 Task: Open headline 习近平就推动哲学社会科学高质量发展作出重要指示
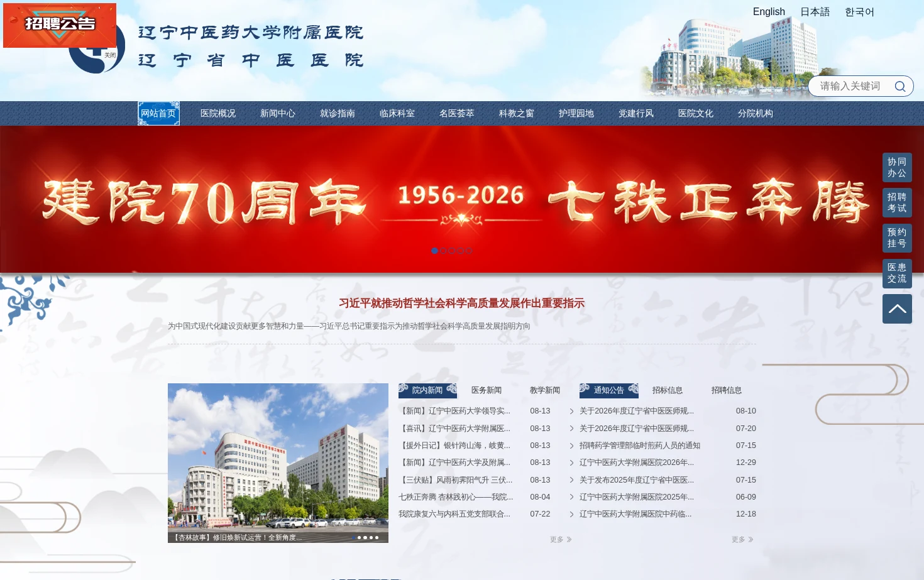pos(461,304)
